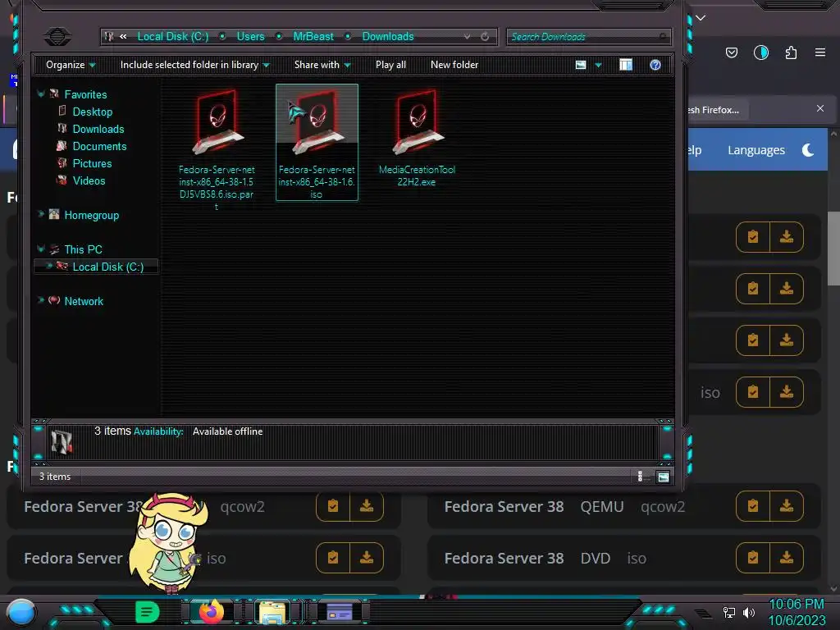Select MediaCreationTool22H2.exe file icon
Image resolution: width=840 pixels, height=630 pixels.
[418, 122]
